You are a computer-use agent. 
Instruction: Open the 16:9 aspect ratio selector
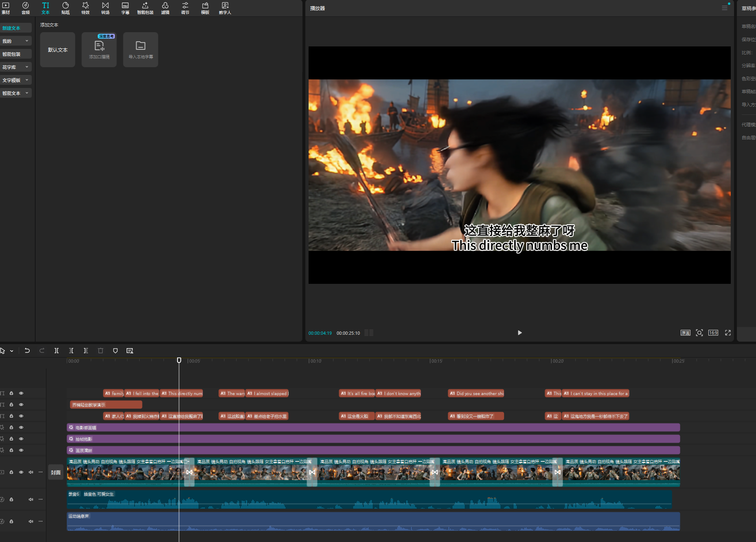pos(713,333)
